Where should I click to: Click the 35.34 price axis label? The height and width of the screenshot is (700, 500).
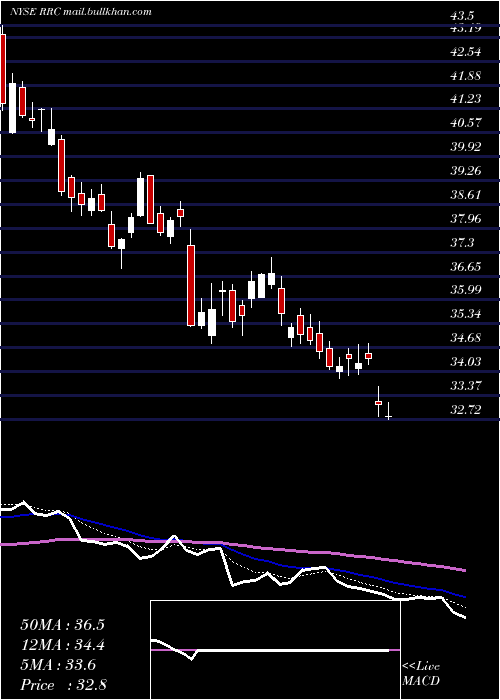[467, 314]
